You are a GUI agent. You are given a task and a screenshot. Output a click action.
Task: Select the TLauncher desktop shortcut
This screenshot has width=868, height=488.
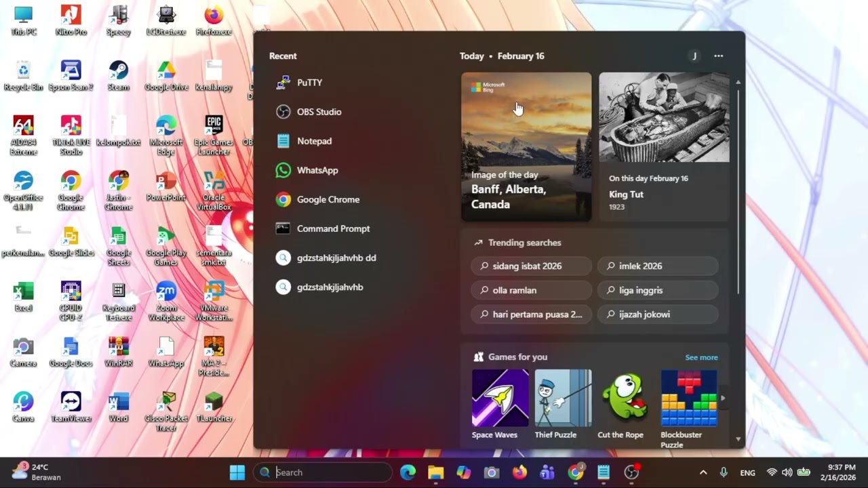pos(214,407)
